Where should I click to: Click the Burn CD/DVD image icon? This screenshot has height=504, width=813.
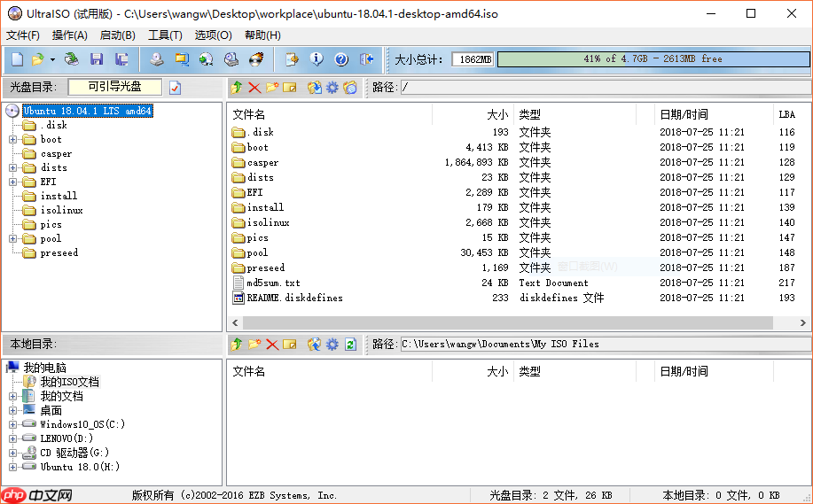tap(256, 59)
